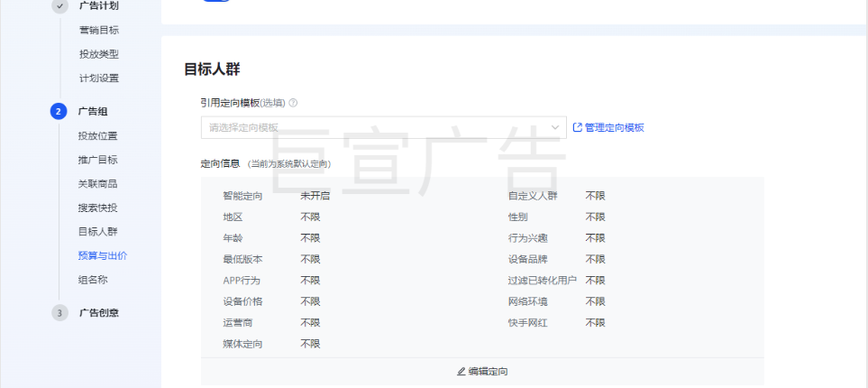The width and height of the screenshot is (868, 388).
Task: Click the step 2 广告组 circle icon
Action: (59, 111)
